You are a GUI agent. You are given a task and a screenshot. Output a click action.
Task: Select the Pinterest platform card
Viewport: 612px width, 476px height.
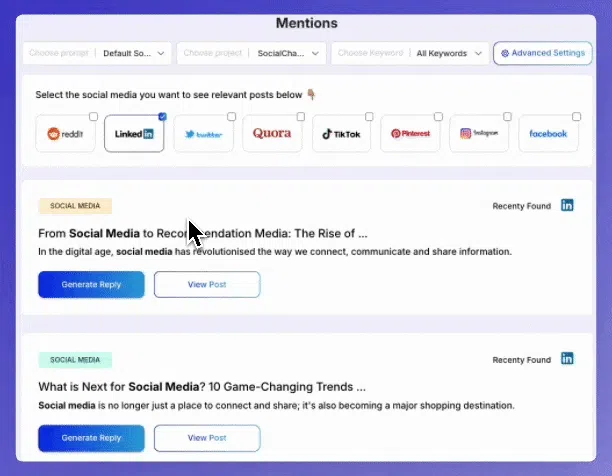(410, 133)
